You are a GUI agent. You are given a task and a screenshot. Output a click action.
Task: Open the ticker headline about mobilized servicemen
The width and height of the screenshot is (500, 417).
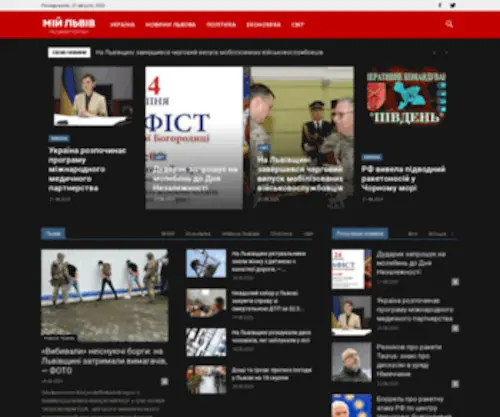[x=209, y=52]
